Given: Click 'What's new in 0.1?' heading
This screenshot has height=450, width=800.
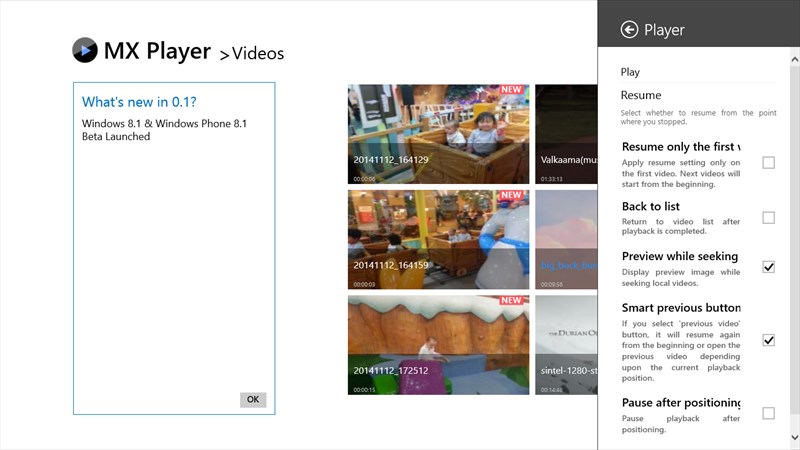Looking at the screenshot, I should click(139, 102).
